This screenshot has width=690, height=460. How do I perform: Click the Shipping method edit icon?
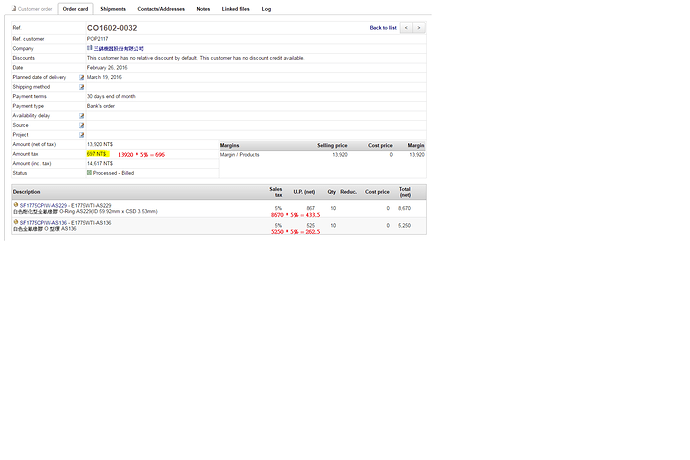click(x=82, y=87)
